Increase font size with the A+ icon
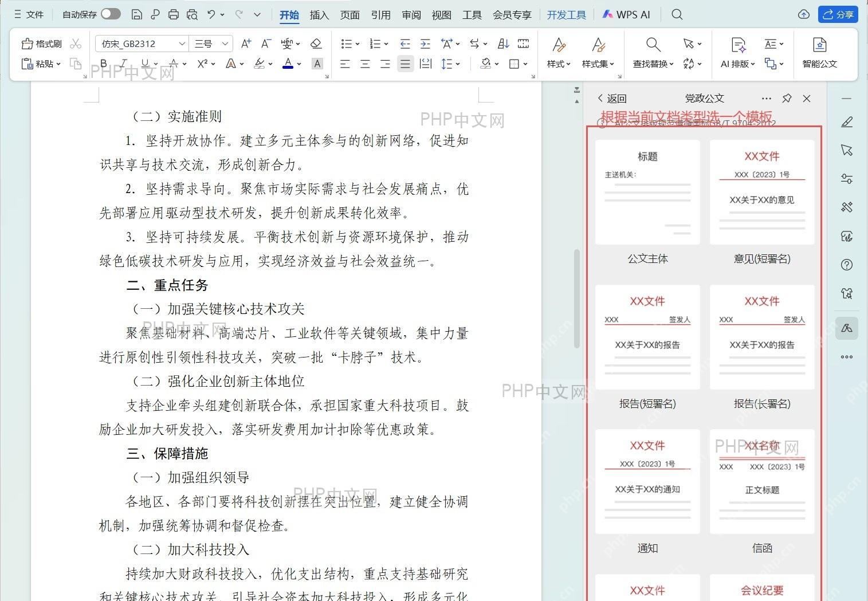 point(246,44)
